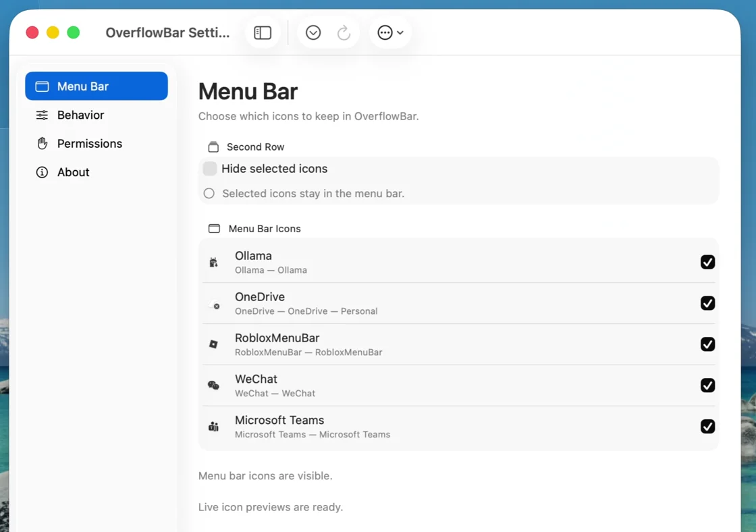Screen dimensions: 756x532
Task: Click the 'Ollama' row title
Action: click(x=253, y=256)
